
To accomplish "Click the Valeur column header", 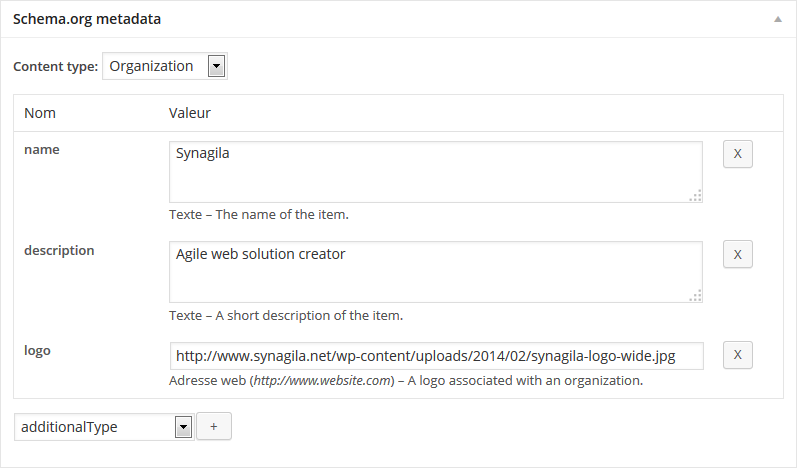I will coord(190,113).
